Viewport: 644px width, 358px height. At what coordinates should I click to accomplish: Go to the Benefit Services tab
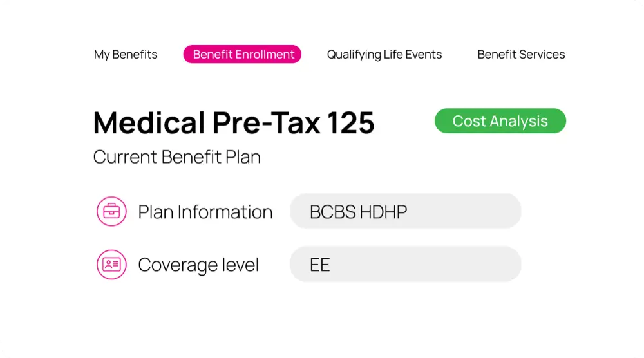pos(521,55)
